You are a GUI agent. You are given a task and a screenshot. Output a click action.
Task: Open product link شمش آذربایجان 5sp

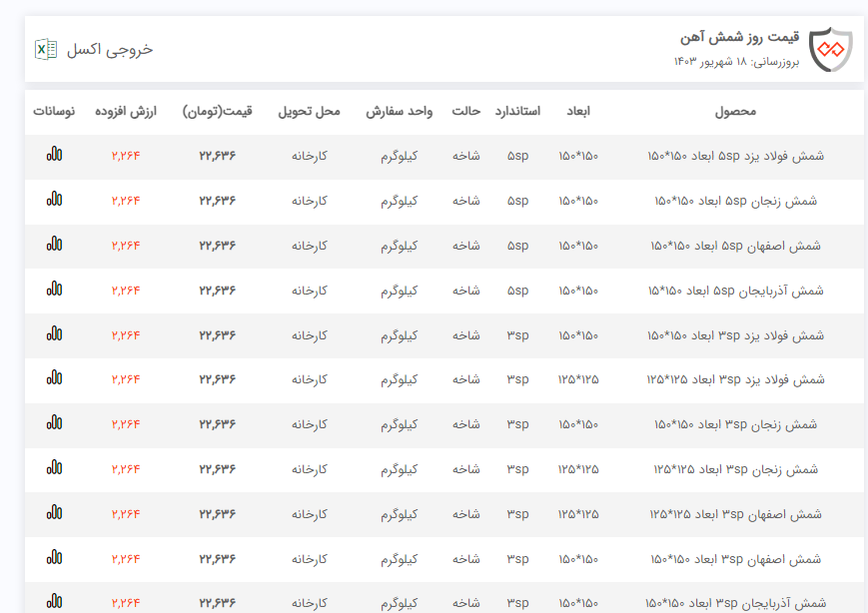point(735,291)
